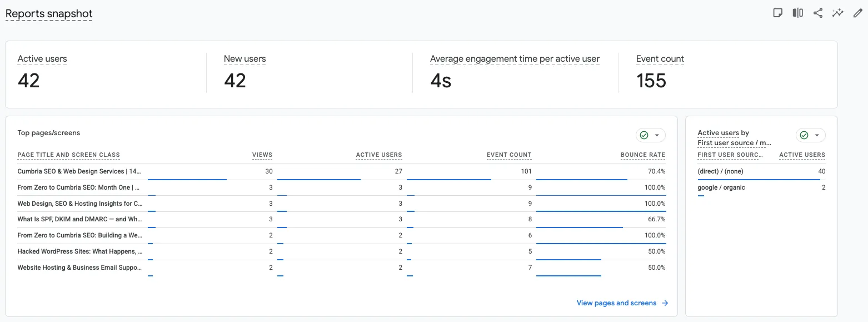868x322 pixels.
Task: Click the 70.4% bounce rate value
Action: click(657, 171)
